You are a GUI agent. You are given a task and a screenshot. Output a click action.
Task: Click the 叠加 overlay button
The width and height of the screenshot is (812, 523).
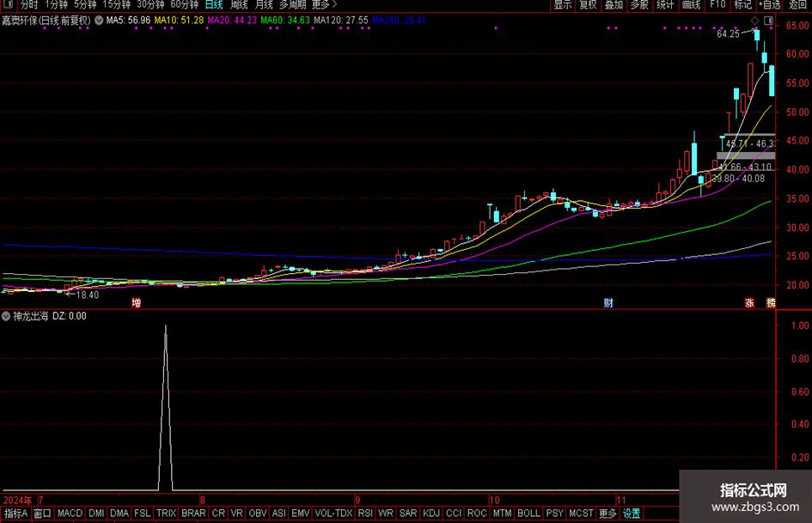[614, 4]
